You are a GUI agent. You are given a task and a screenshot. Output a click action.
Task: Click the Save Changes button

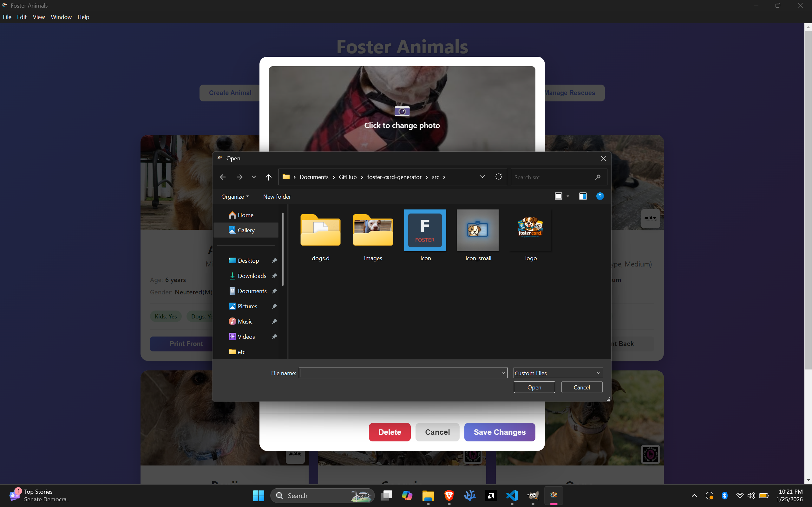[x=499, y=432]
